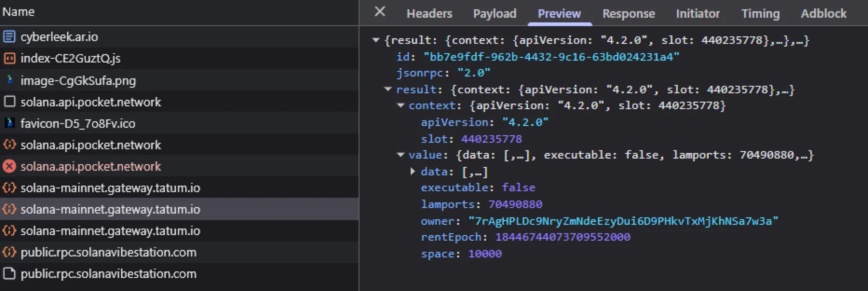868x291 pixels.
Task: Close the request details panel
Action: (380, 12)
